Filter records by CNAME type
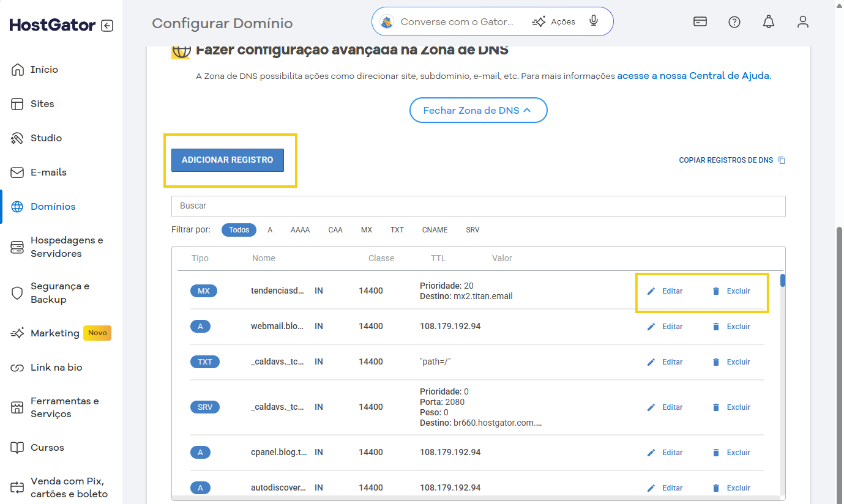Viewport: 844px width, 504px height. click(x=435, y=230)
